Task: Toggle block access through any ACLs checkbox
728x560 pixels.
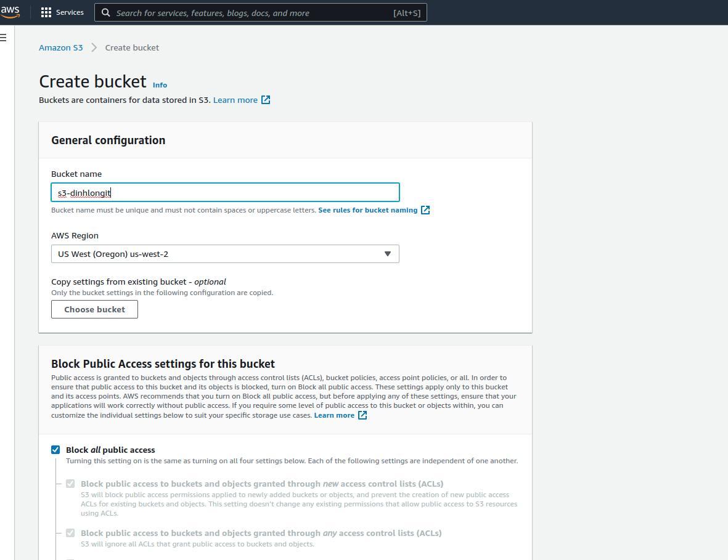Action: tap(70, 533)
